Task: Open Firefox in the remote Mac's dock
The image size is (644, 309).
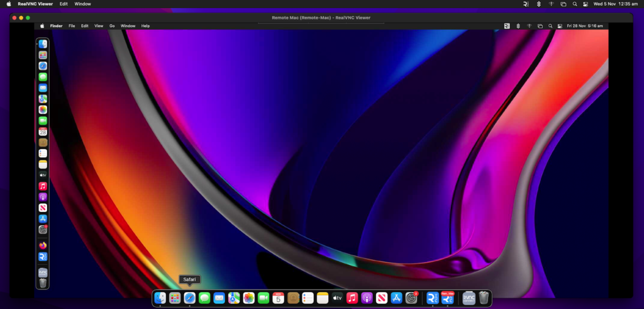Action: (43, 245)
